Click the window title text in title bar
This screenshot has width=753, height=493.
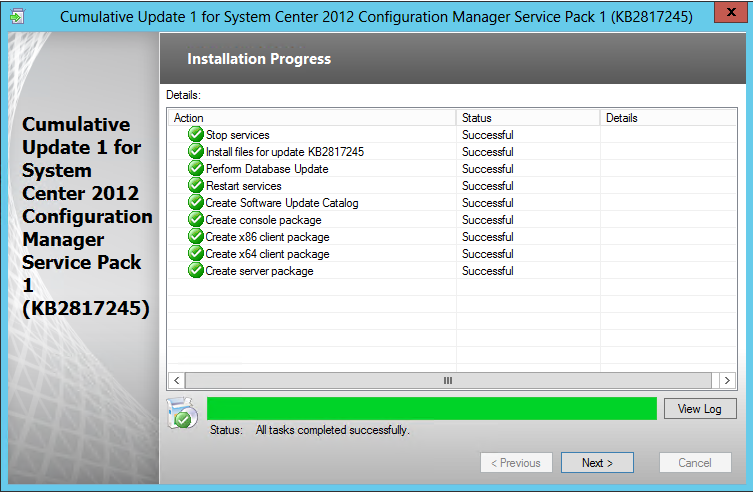click(376, 17)
